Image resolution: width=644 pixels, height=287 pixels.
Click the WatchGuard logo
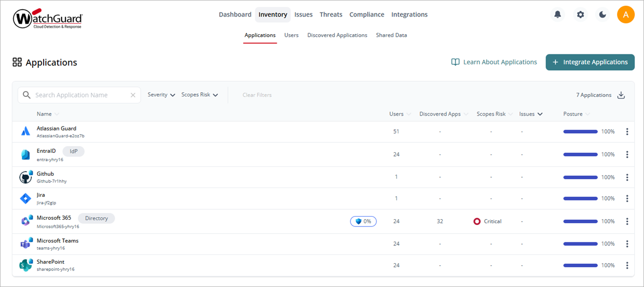[x=48, y=19]
